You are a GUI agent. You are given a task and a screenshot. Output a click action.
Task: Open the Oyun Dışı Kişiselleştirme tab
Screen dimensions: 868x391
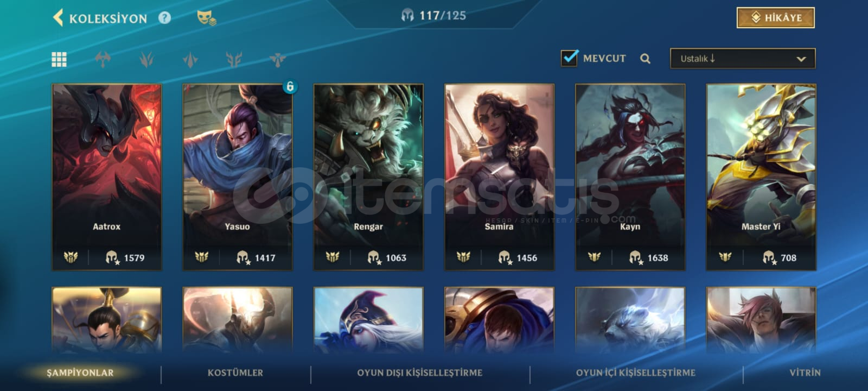419,373
